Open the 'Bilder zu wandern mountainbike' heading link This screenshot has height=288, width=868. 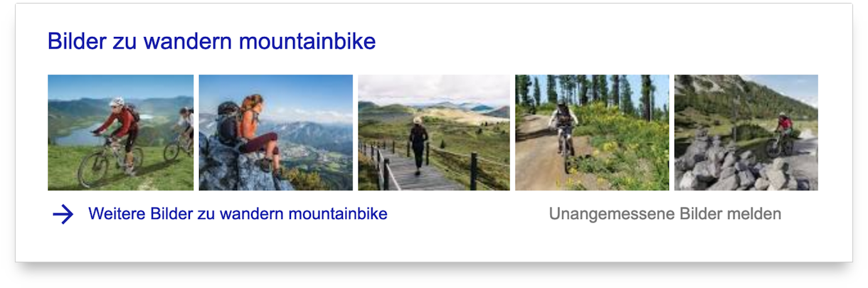[211, 42]
